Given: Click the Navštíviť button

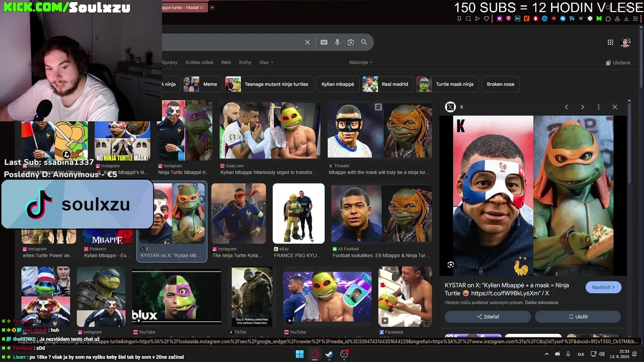Looking at the screenshot, I should pyautogui.click(x=603, y=287).
